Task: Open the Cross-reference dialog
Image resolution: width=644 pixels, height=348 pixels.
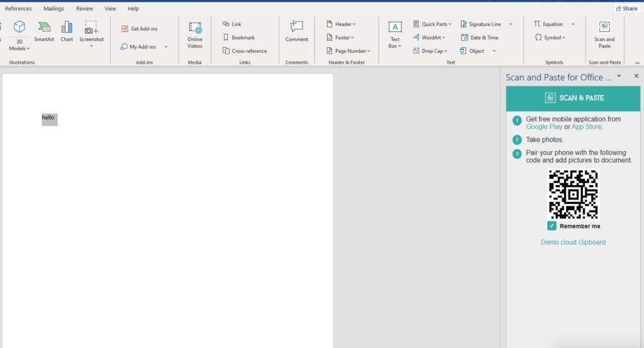Action: click(244, 51)
